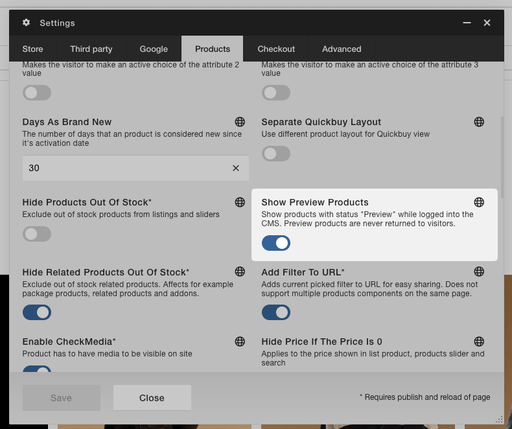Click 'Product has to have media' description text
The image size is (512, 429).
[x=107, y=354]
